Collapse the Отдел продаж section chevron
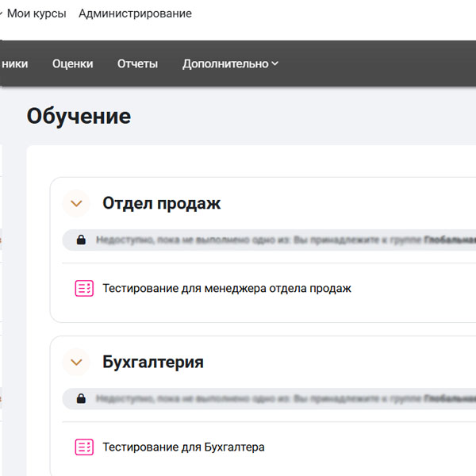 [76, 203]
